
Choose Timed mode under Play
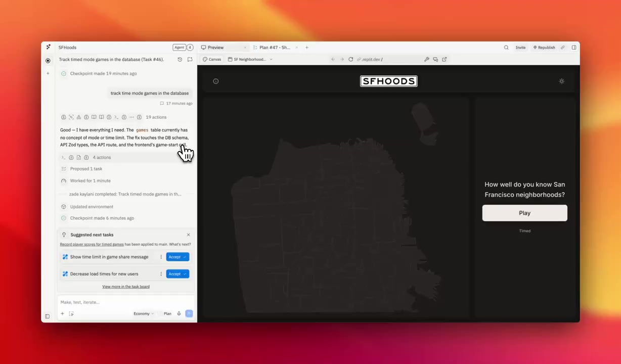pos(524,231)
